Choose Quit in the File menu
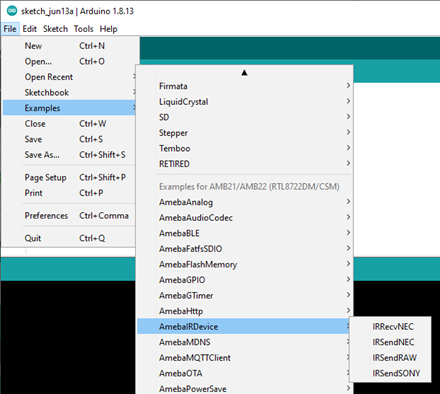440x394 pixels. [69, 238]
